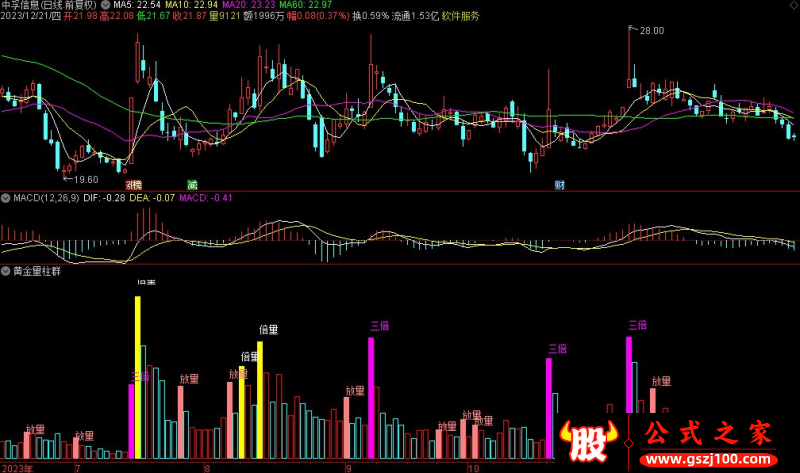
Task: Click the volume value 量9121
Action: [224, 16]
